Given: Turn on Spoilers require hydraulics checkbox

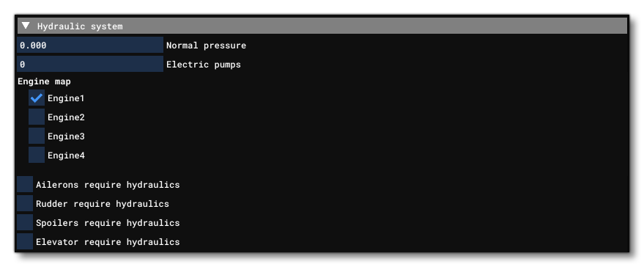Looking at the screenshot, I should (25, 222).
